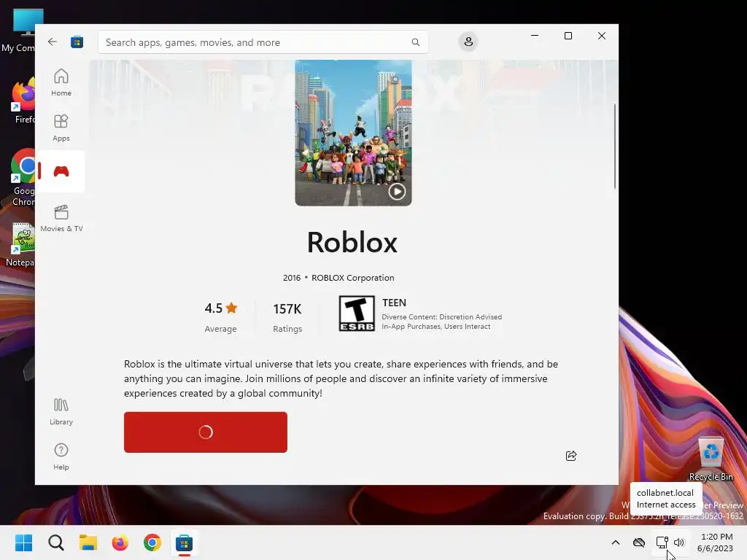Click the Roblox title heading
Screen dimensions: 747x560
tap(352, 242)
